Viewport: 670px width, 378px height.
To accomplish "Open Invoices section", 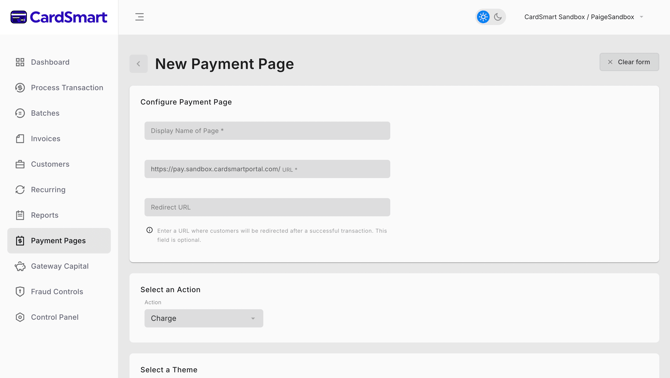I will click(45, 139).
